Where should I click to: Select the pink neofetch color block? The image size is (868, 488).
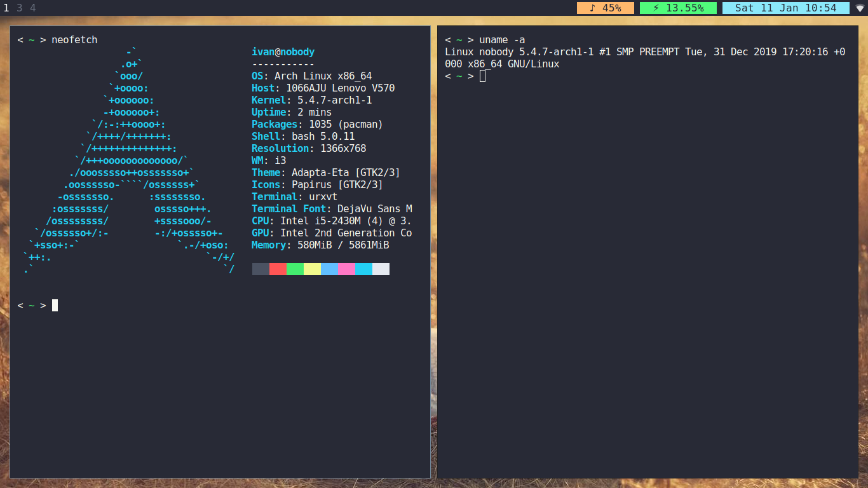point(346,269)
